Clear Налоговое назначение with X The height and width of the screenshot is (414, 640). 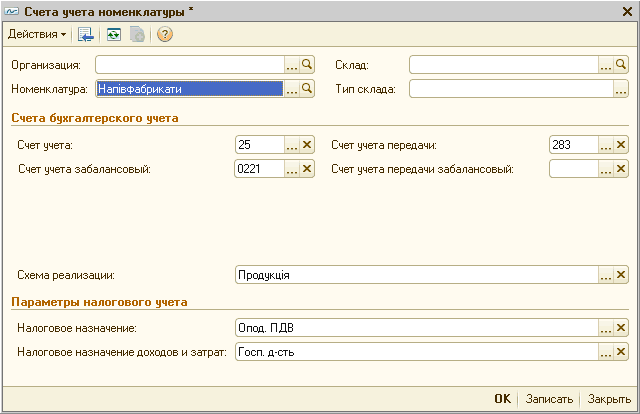coord(621,327)
